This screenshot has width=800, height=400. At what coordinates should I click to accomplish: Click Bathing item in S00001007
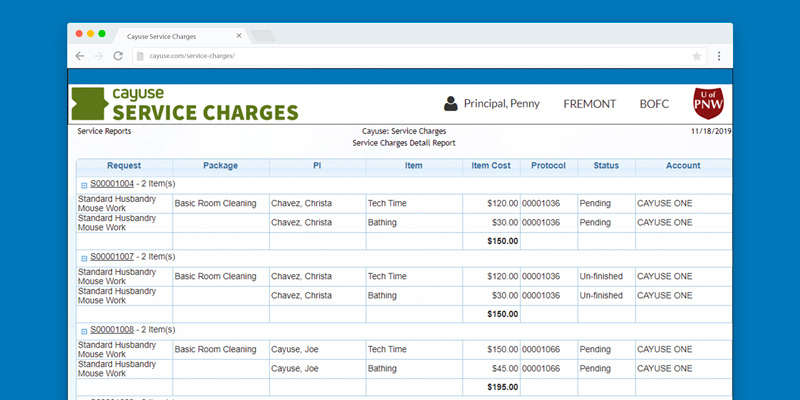pyautogui.click(x=382, y=296)
